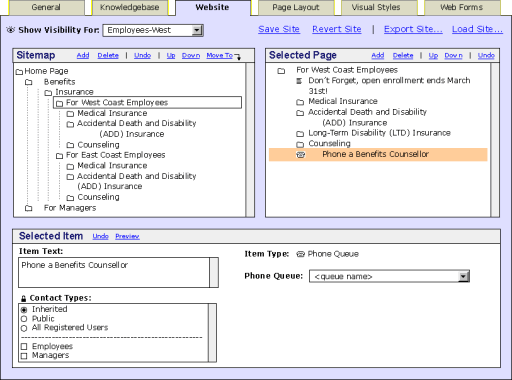Click the Sitemap panel vertical scrollbar
This screenshot has height=380, width=512.
pos(250,140)
